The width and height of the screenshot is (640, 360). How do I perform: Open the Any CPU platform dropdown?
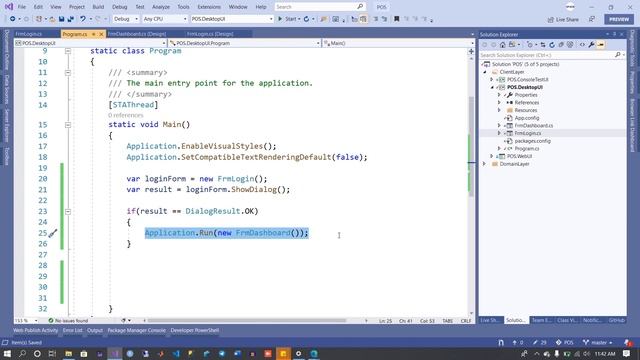tap(164, 19)
